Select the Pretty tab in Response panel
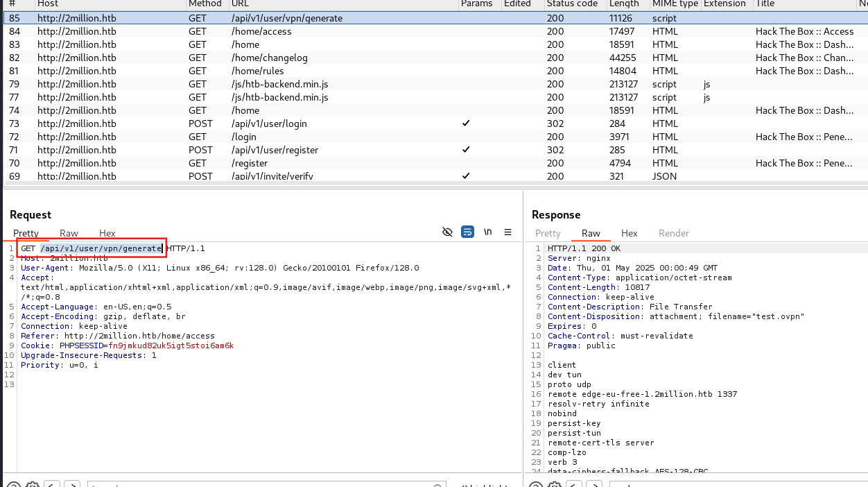Viewport: 868px width, 487px height. [x=548, y=233]
